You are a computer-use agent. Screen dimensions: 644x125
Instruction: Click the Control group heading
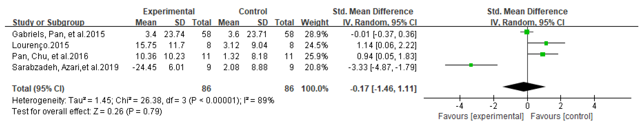point(253,12)
